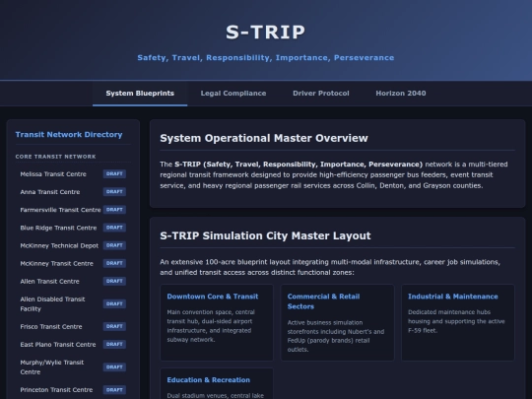Open Farmersville Transit Centre listing

(73, 210)
